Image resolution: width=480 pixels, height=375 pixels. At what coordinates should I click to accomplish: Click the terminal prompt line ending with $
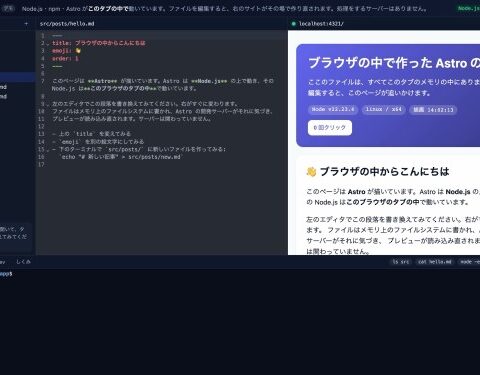coord(6,274)
